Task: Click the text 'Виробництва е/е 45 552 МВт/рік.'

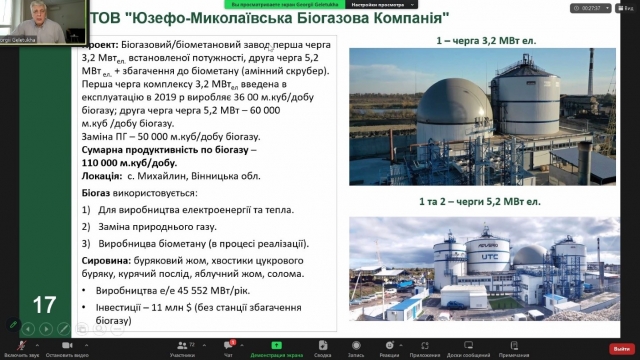Action: [x=173, y=291]
